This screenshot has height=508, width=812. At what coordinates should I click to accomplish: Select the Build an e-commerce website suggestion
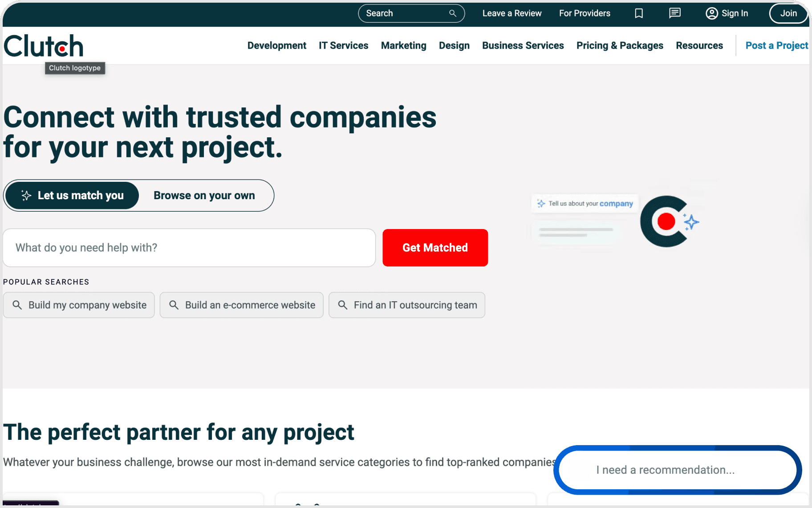[242, 305]
